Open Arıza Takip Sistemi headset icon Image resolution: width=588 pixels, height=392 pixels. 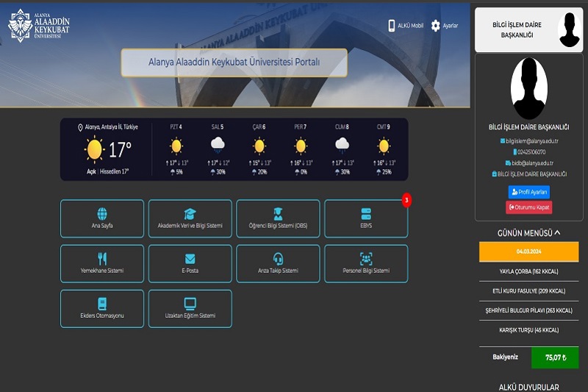(x=278, y=259)
